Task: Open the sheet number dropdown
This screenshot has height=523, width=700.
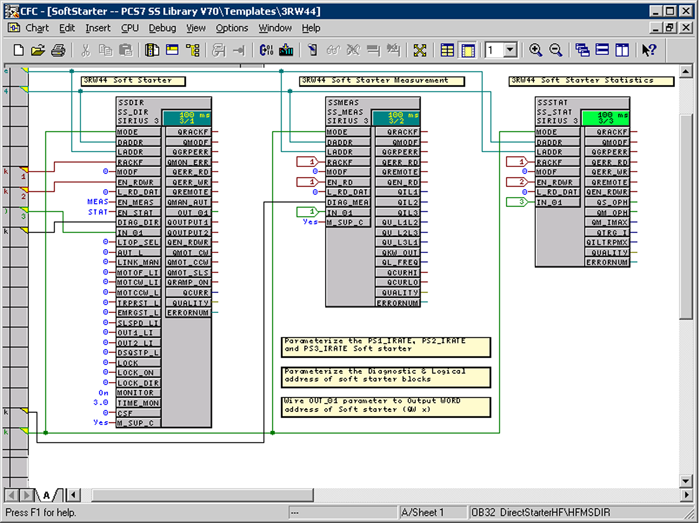Action: [x=509, y=49]
